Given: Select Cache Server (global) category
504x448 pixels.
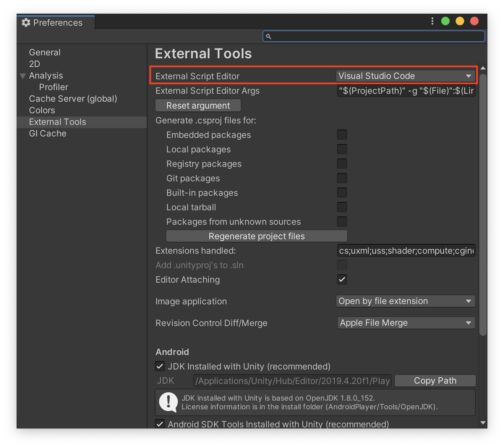Looking at the screenshot, I should 73,99.
